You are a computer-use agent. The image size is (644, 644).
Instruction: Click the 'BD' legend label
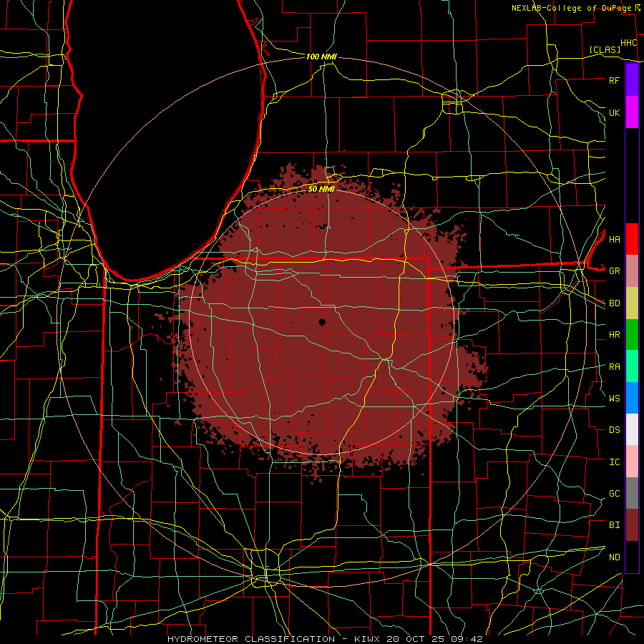[x=615, y=303]
